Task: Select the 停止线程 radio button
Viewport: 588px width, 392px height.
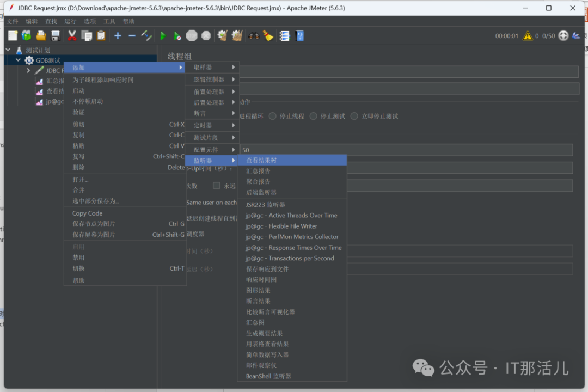Action: pos(273,117)
